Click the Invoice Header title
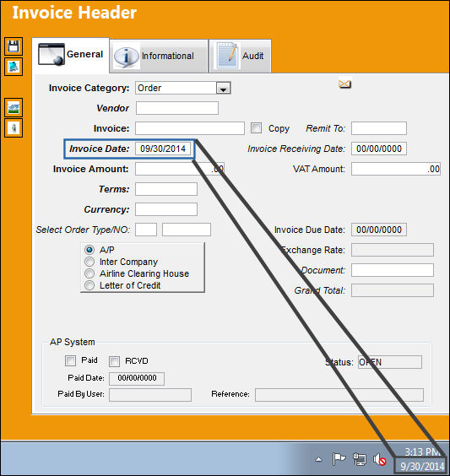Image resolution: width=450 pixels, height=476 pixels. (74, 13)
